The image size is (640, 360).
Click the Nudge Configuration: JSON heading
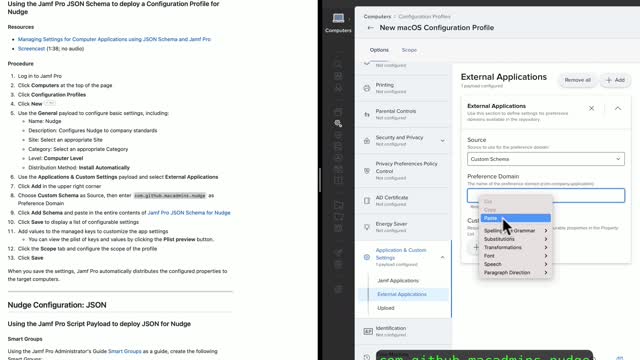pos(57,305)
